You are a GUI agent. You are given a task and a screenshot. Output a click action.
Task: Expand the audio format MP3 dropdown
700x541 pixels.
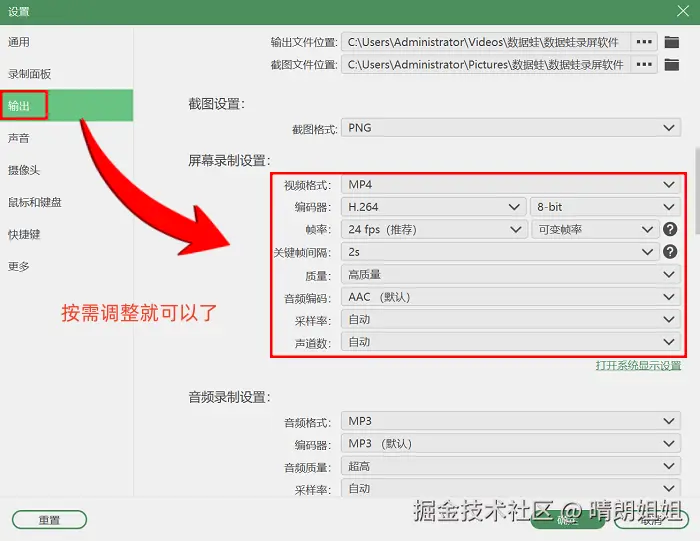click(x=511, y=421)
